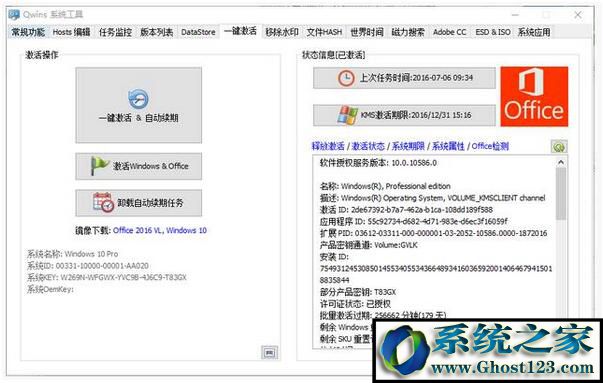Click 一键激活 & 自动续期 big button

(x=138, y=105)
